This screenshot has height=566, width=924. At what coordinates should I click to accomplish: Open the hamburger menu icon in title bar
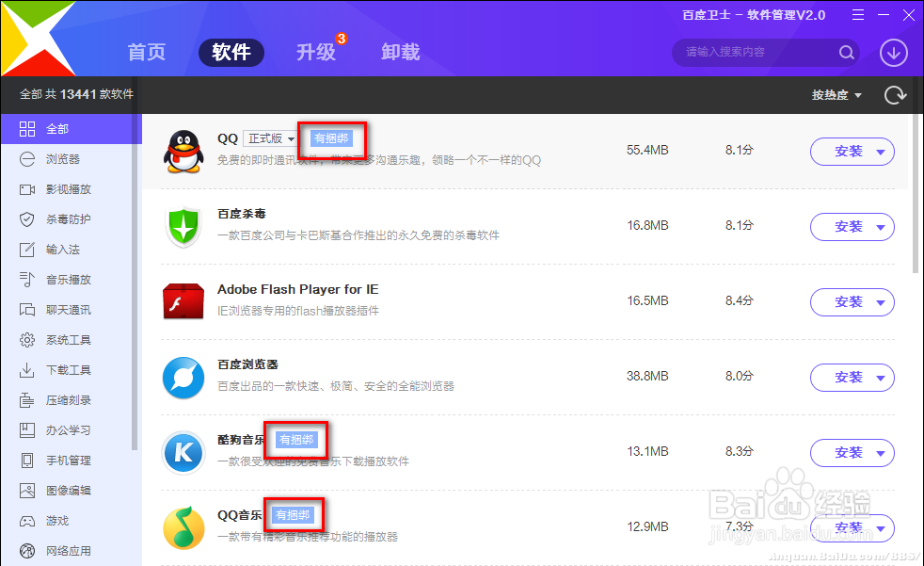point(858,15)
